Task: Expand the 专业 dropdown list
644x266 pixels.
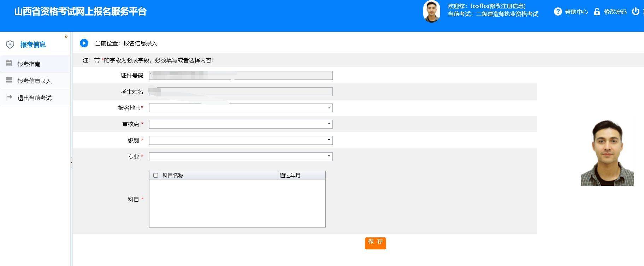Action: coord(329,156)
